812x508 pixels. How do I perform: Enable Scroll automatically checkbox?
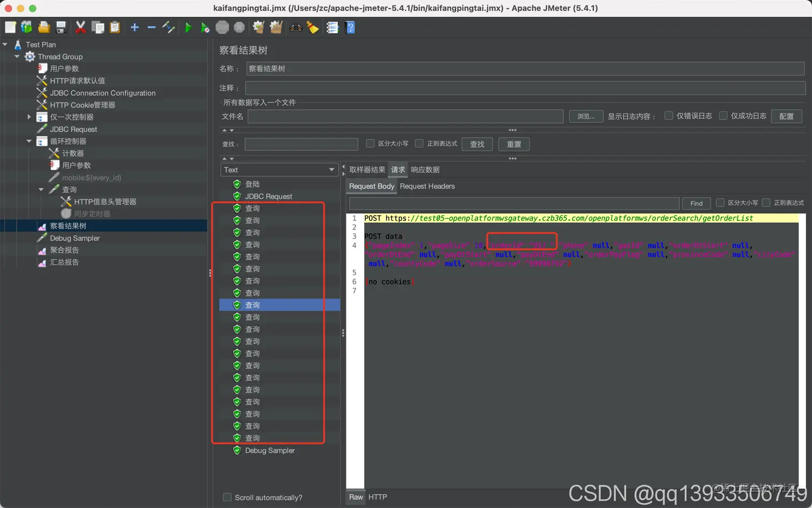(227, 497)
